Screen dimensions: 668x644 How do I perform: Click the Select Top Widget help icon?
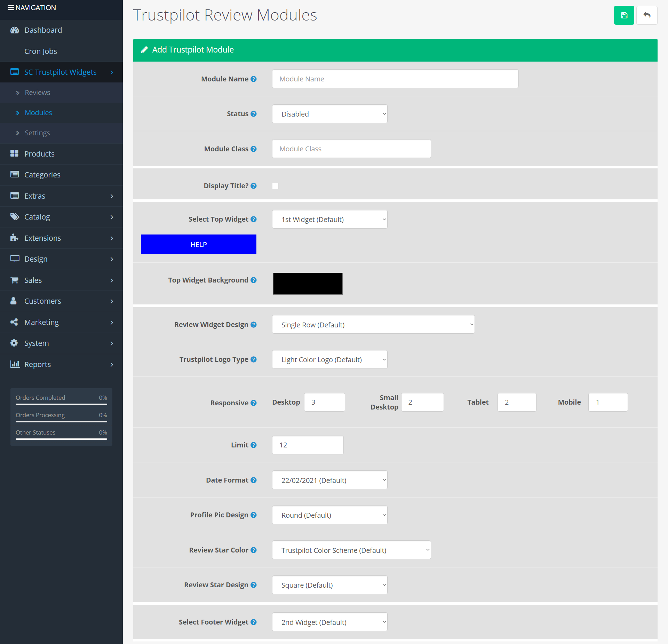click(254, 219)
